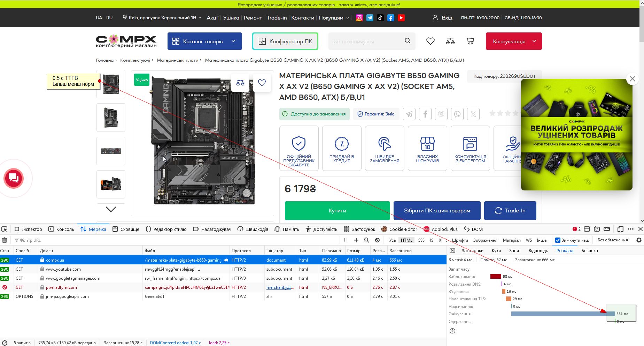This screenshot has height=346, width=644.
Task: Open the live chat bubble widget
Action: 14,178
